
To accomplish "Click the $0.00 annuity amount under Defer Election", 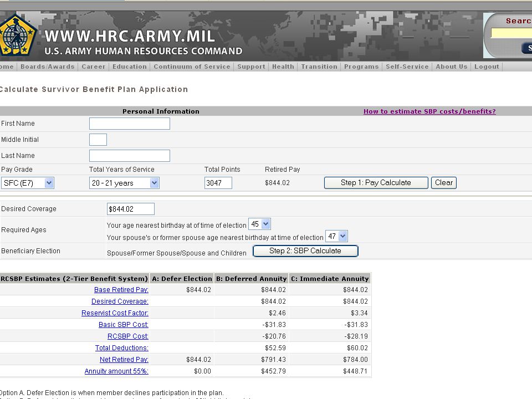I will [x=203, y=371].
